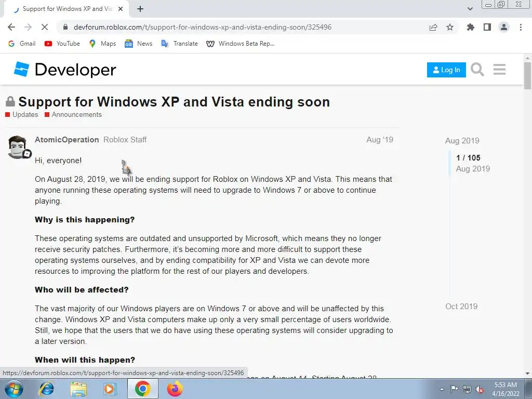This screenshot has height=399, width=532.
Task: Click the Chrome taskbar icon
Action: (142, 389)
